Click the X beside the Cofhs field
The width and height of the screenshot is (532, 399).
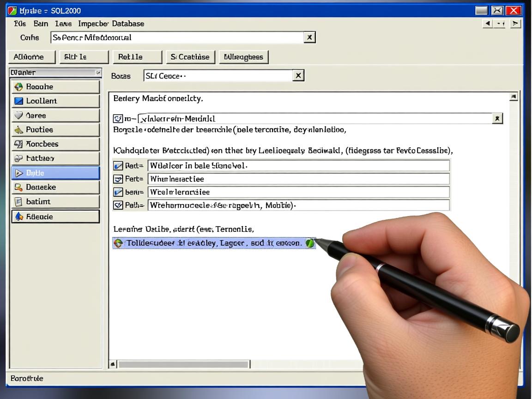(309, 37)
